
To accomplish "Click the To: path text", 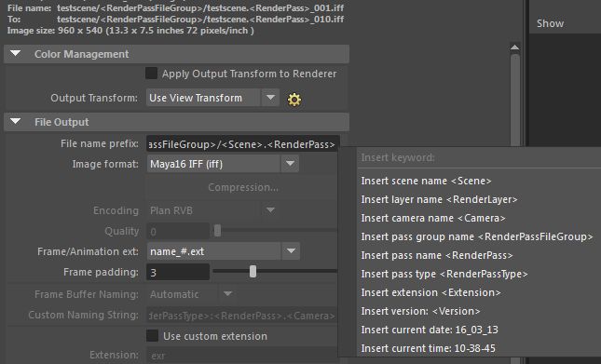I will tap(200, 20).
